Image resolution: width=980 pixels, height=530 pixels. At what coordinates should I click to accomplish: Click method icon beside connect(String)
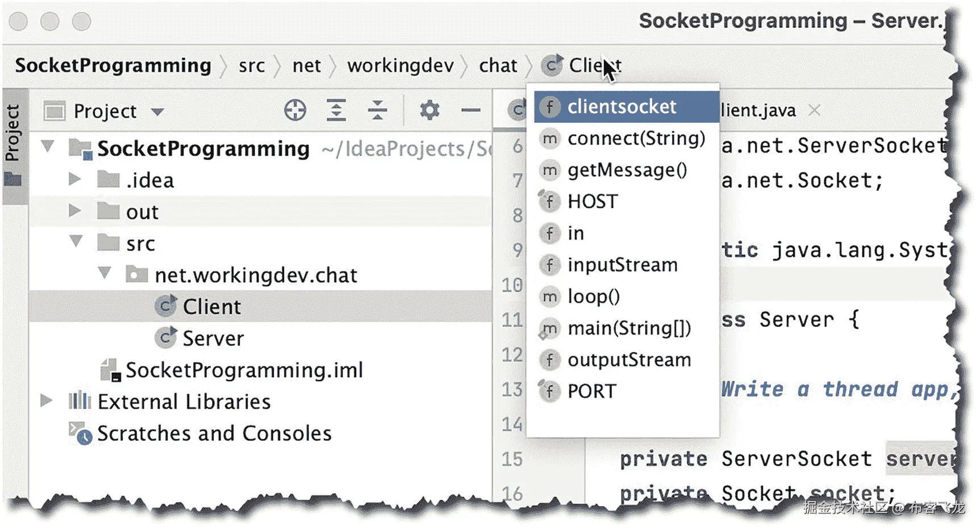549,139
